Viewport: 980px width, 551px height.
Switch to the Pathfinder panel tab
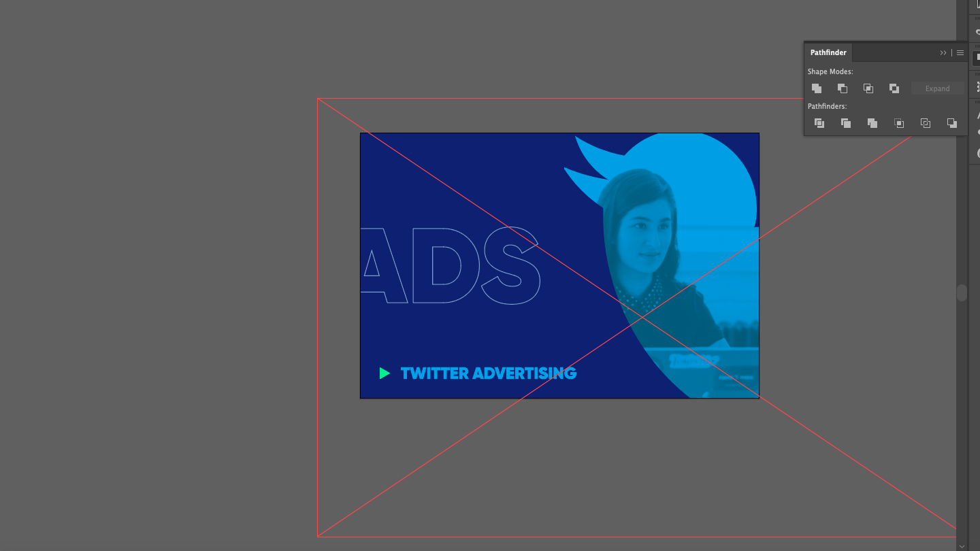828,52
